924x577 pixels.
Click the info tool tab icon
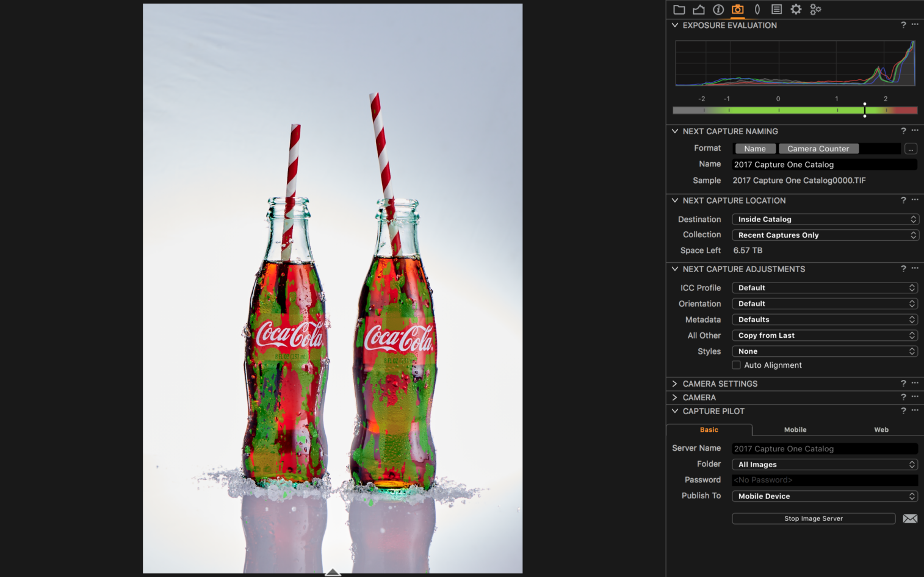click(718, 9)
